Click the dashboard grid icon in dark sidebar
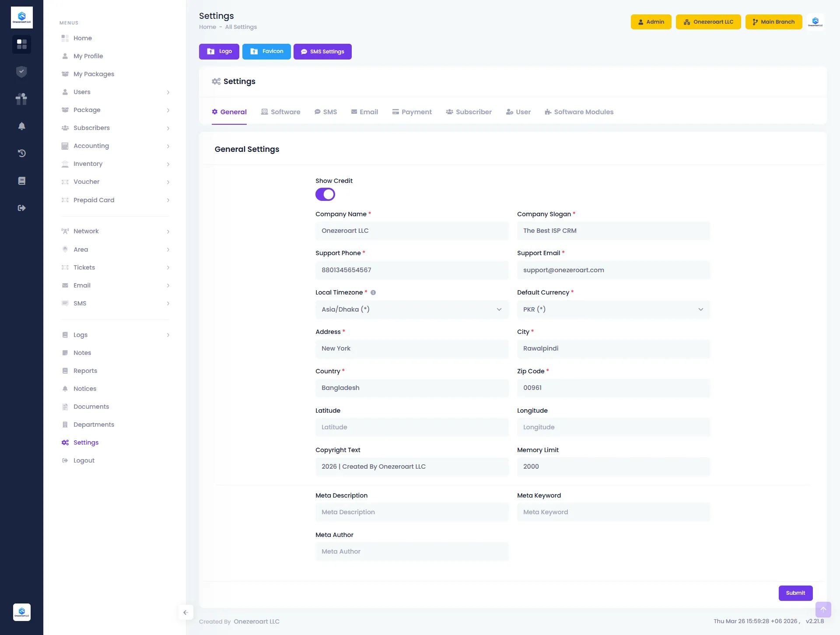 (x=21, y=44)
